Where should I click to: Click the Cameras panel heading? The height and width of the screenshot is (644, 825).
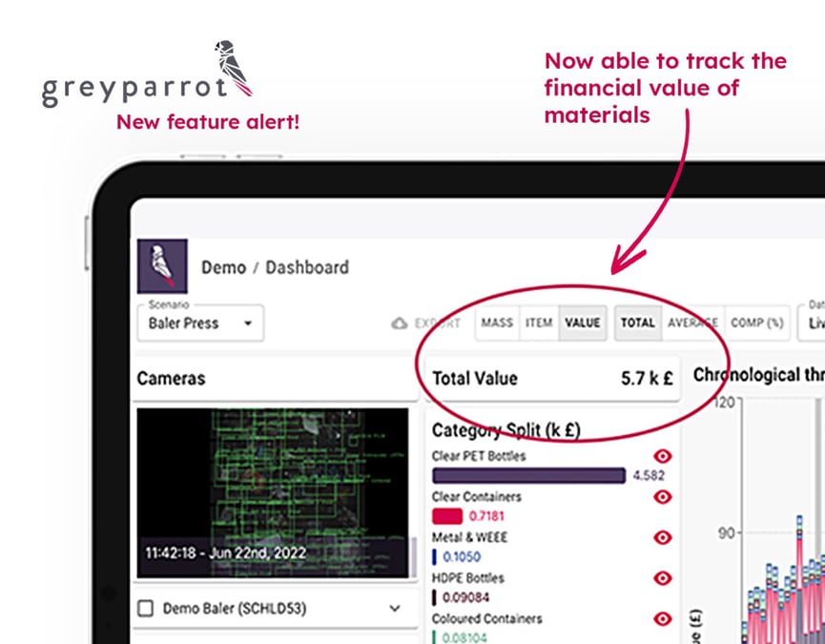171,379
